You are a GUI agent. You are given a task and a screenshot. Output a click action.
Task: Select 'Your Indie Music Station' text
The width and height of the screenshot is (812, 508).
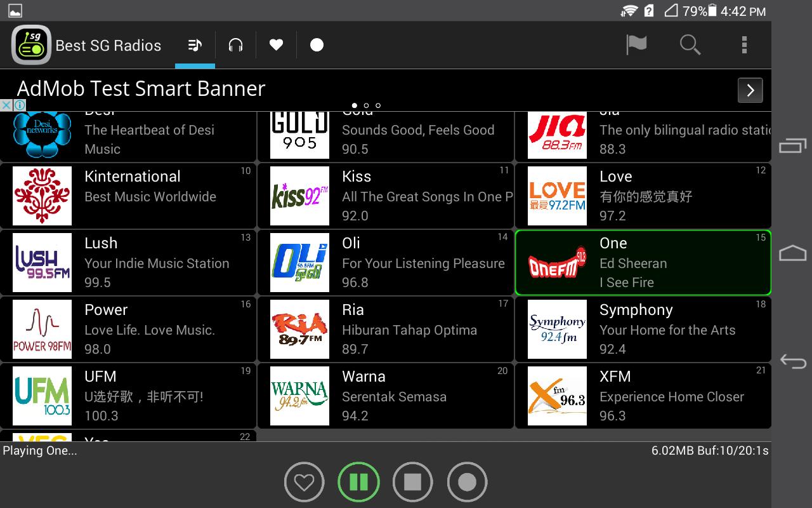pos(157,264)
